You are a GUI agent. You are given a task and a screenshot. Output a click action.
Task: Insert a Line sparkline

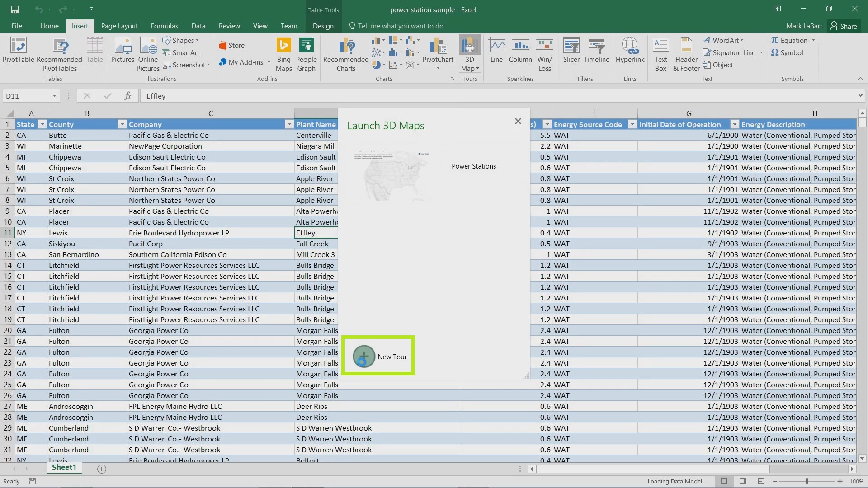pyautogui.click(x=496, y=51)
